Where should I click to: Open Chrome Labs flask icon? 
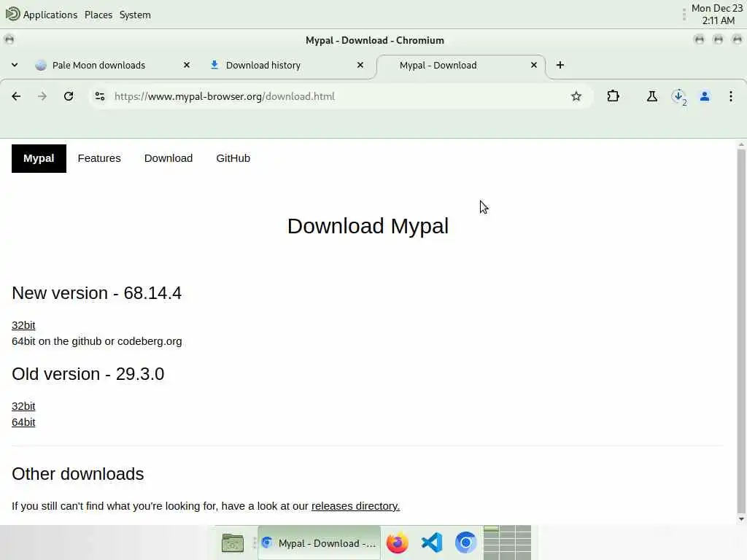651,97
